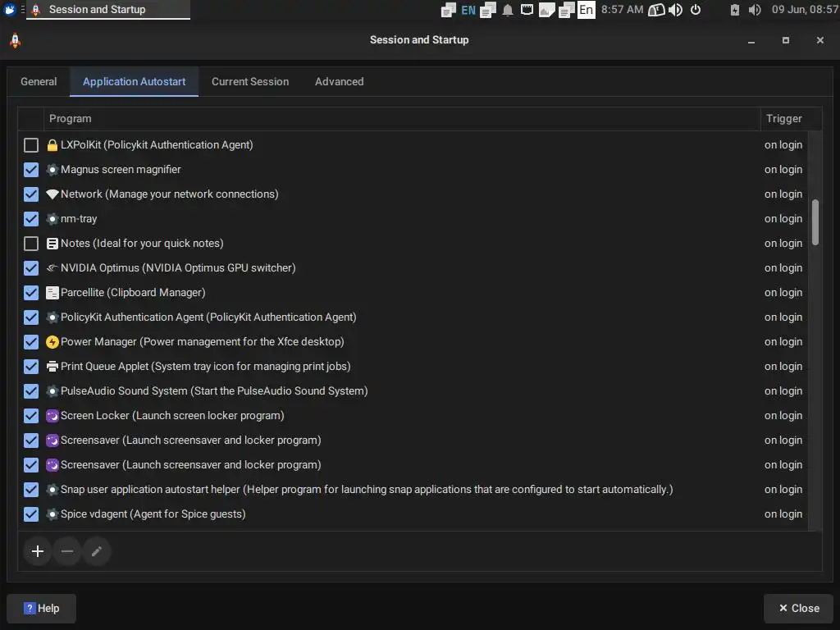Screen dimensions: 840x630
Task: Click the battery status icon in panel
Action: point(734,10)
